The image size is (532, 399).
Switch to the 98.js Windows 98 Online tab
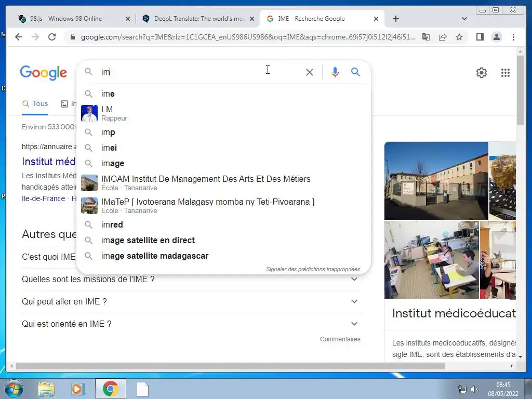point(66,19)
